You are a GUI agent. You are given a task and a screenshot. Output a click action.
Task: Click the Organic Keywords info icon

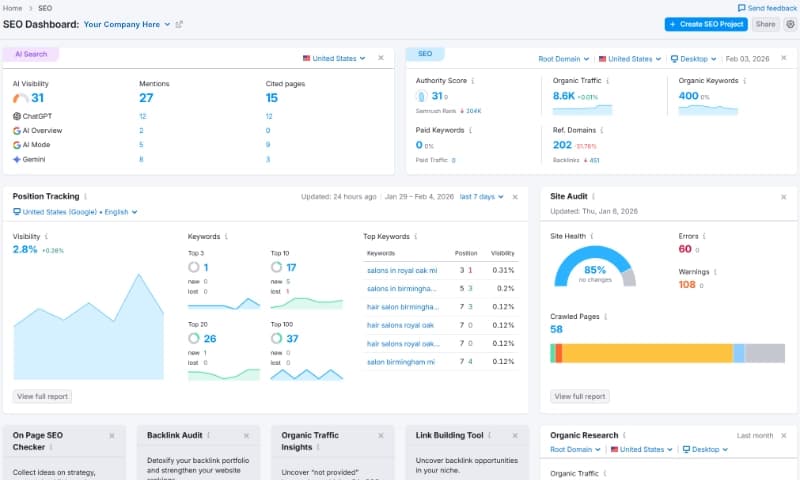click(745, 81)
